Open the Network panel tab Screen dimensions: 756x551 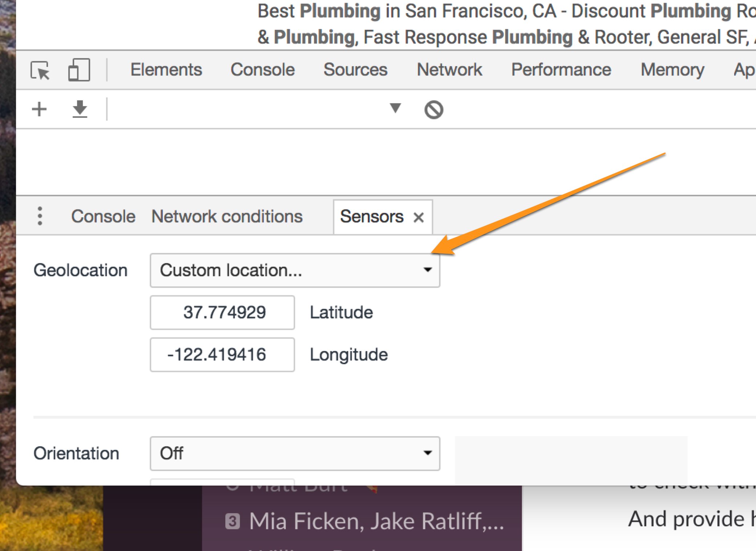click(x=449, y=70)
